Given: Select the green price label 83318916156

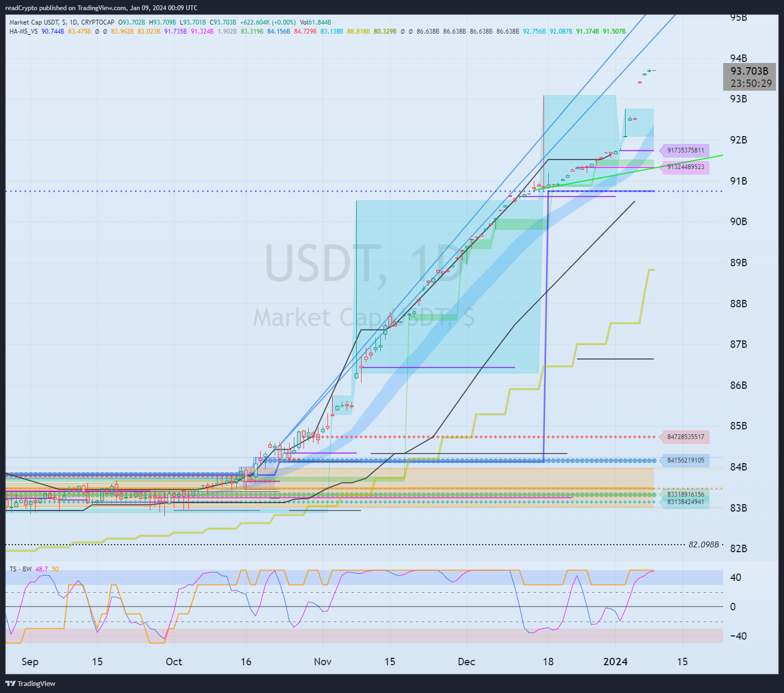Looking at the screenshot, I should pyautogui.click(x=685, y=495).
